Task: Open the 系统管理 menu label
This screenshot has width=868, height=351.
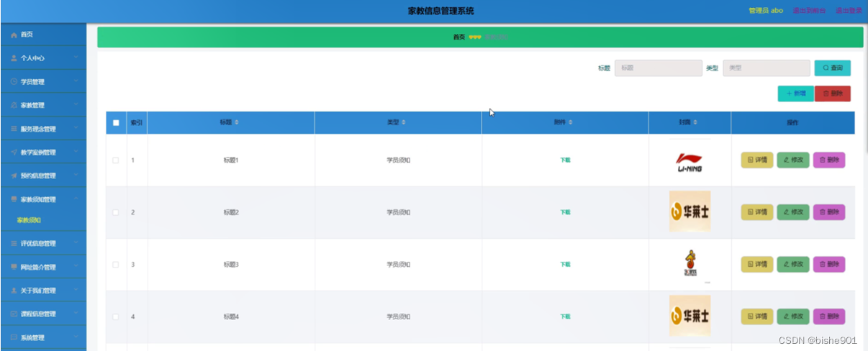Action: pos(32,337)
